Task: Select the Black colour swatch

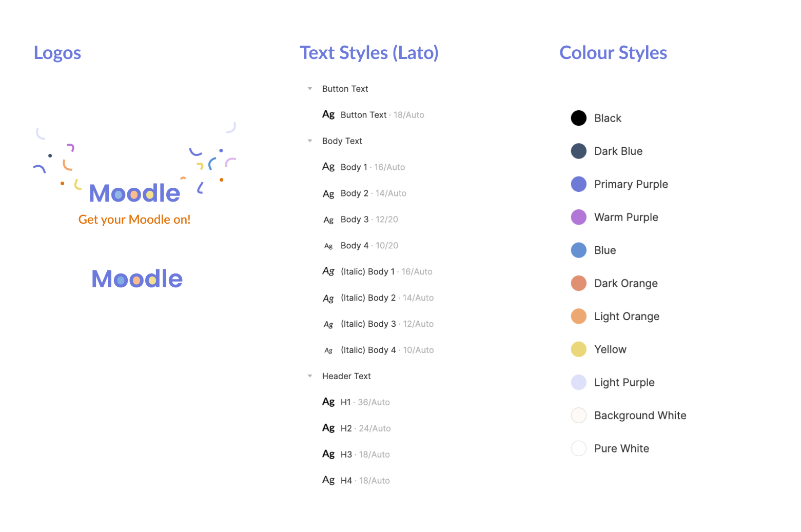Action: tap(579, 118)
